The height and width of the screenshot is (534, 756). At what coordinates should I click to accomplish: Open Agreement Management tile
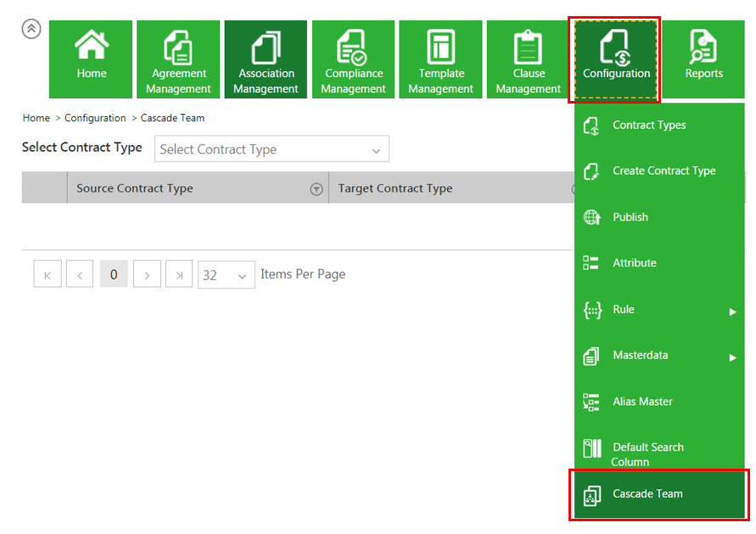(x=178, y=59)
